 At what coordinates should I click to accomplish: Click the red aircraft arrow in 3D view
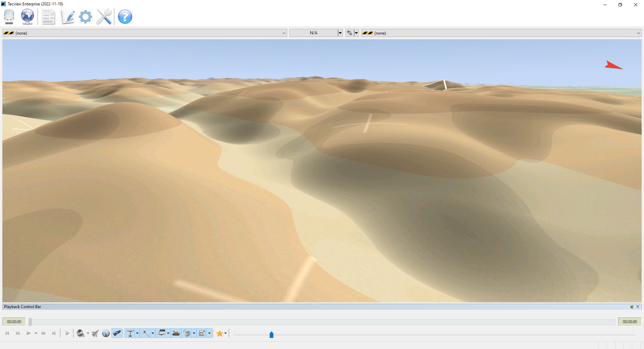613,65
